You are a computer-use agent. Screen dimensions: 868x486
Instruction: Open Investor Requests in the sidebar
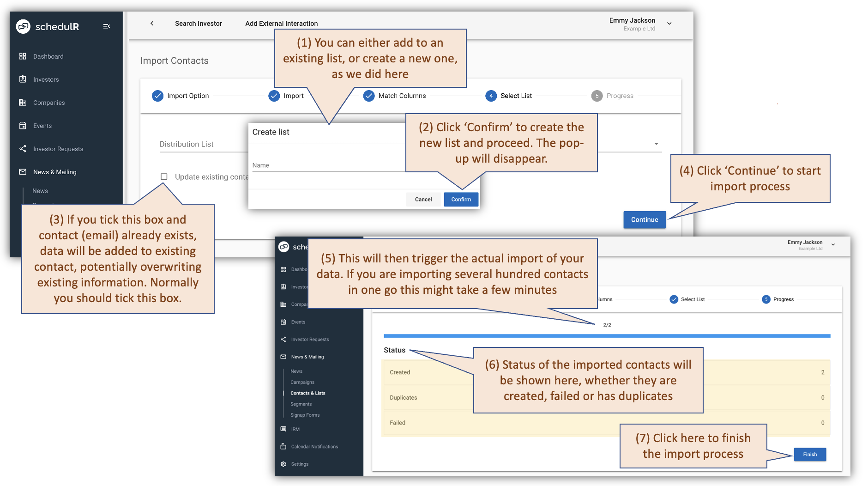coord(57,148)
